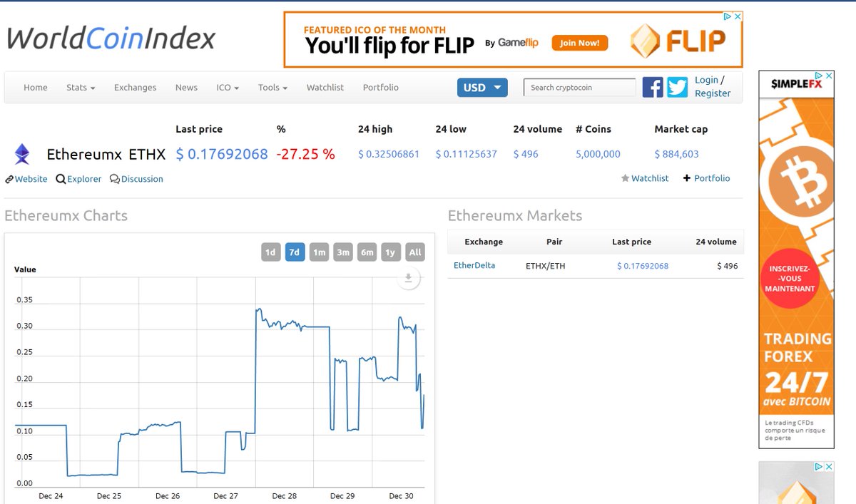The image size is (856, 504).
Task: Select the All chart range
Action: pyautogui.click(x=415, y=252)
